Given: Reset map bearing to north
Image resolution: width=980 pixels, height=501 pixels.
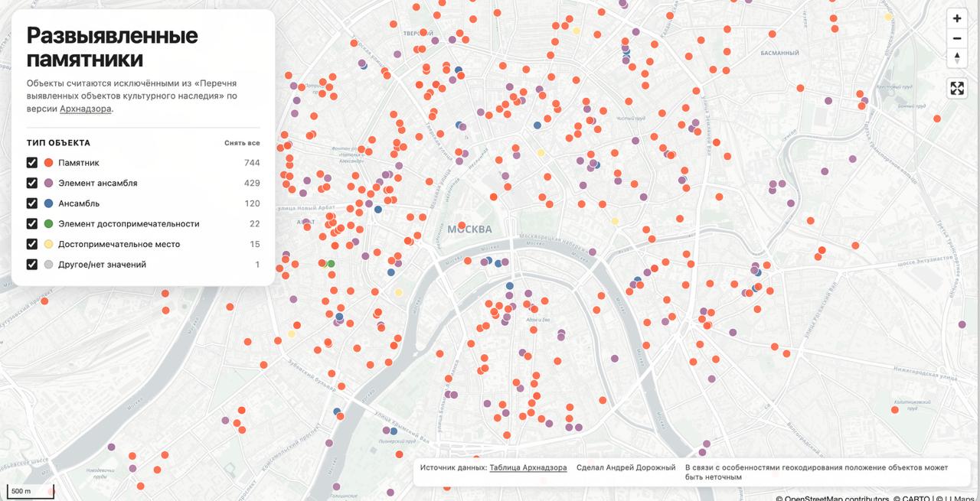Looking at the screenshot, I should tap(957, 58).
